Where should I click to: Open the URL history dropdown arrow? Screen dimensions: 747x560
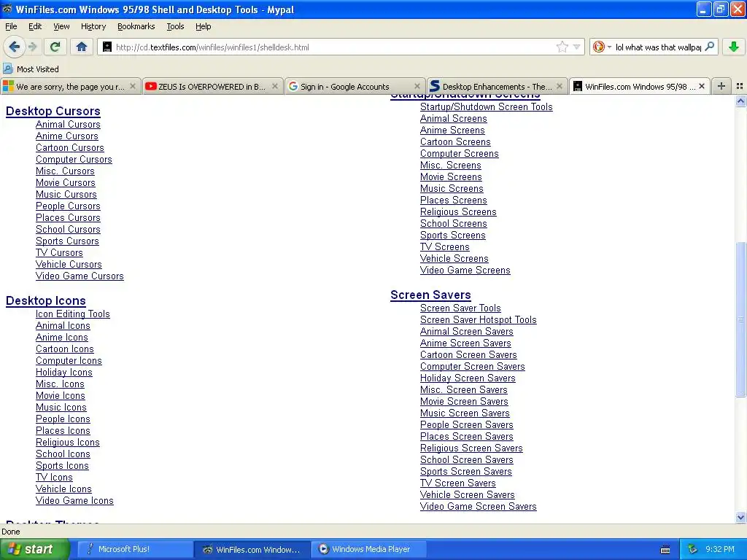click(576, 47)
